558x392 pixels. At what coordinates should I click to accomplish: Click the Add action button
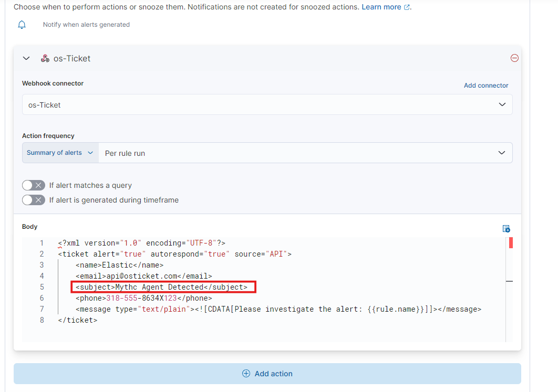point(267,374)
